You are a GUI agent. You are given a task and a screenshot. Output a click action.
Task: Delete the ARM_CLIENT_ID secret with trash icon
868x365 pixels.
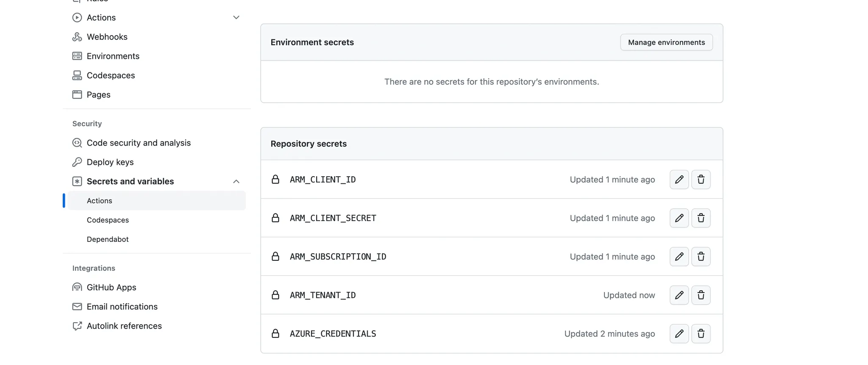click(x=701, y=180)
